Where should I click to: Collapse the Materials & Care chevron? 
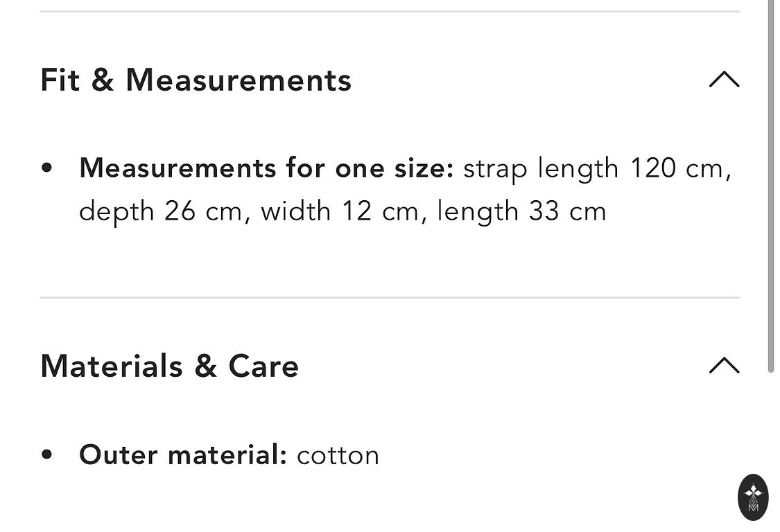[x=724, y=365]
